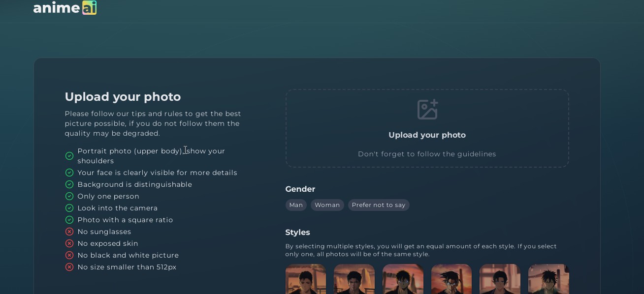Select the Woman gender option
Image resolution: width=644 pixels, height=294 pixels.
tap(327, 205)
